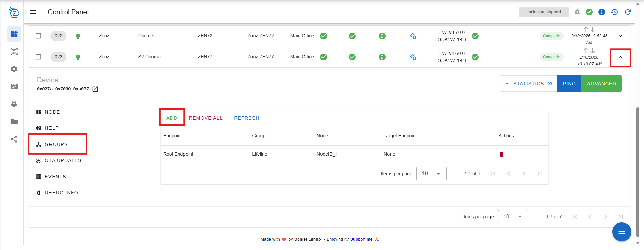The width and height of the screenshot is (644, 250).
Task: Open the Debug bug icon in sidebar
Action: tap(14, 104)
